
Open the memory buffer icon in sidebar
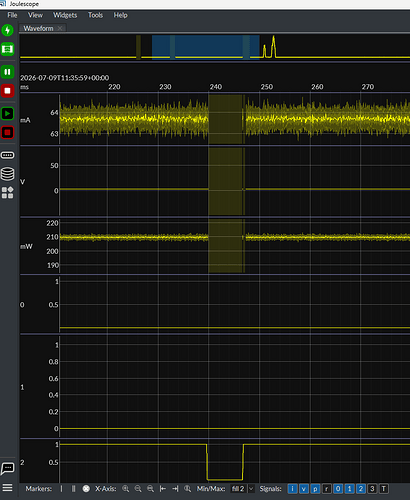coord(7,155)
